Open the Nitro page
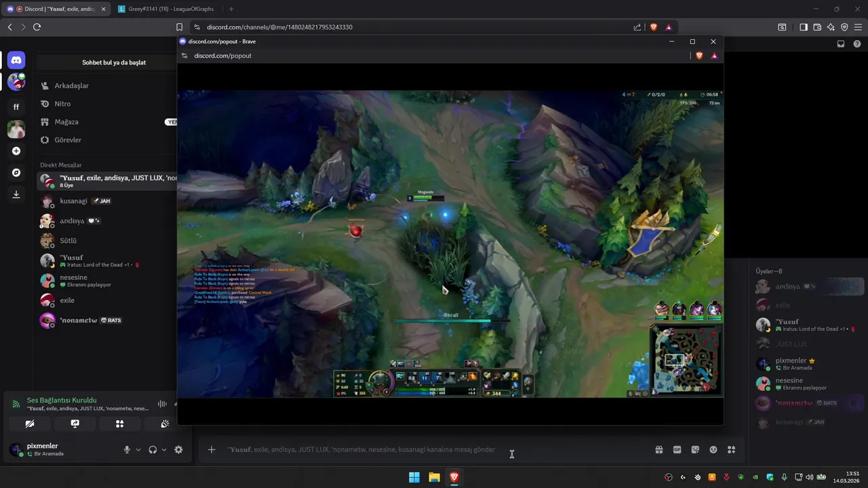This screenshot has width=868, height=488. point(106,104)
